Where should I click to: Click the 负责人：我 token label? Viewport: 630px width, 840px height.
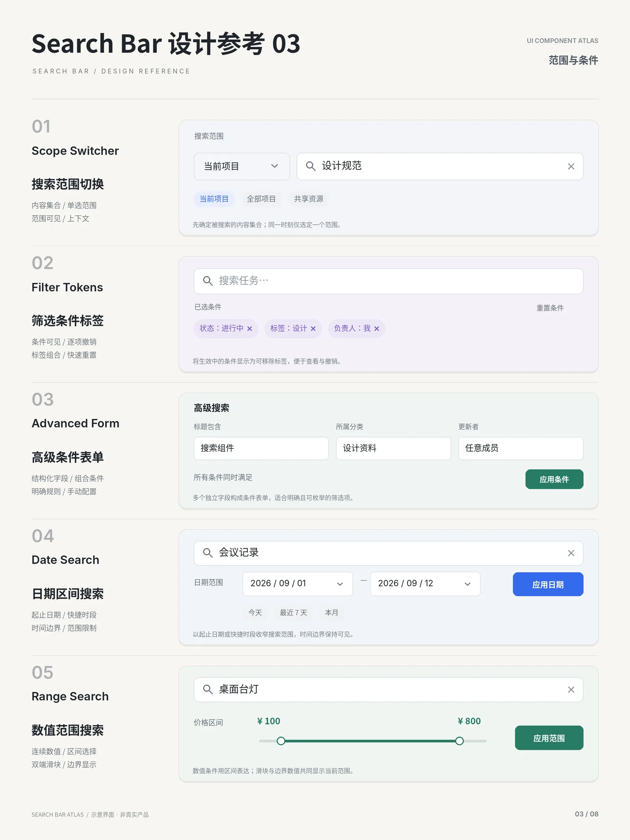[352, 328]
